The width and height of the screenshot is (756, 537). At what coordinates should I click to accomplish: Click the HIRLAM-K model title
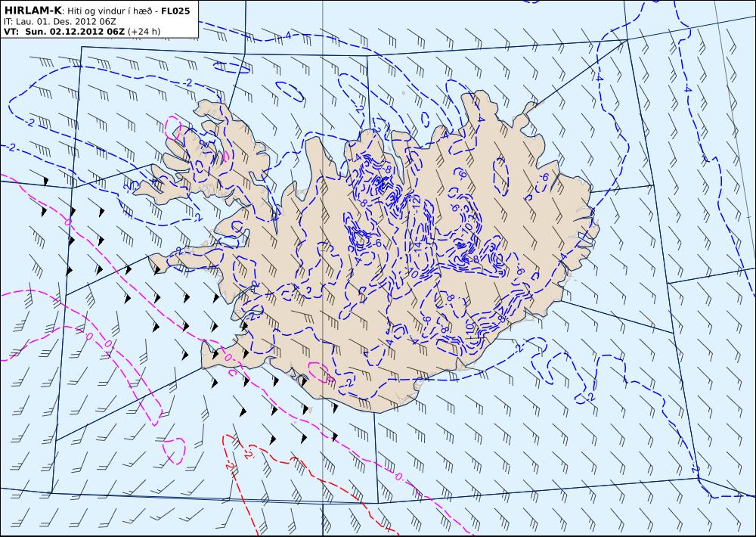[x=33, y=11]
